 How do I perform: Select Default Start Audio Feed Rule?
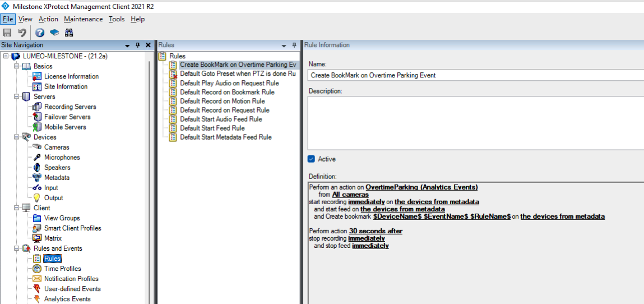click(x=221, y=119)
